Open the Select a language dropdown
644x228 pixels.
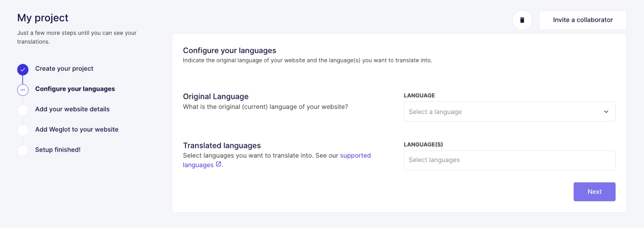[503, 112]
